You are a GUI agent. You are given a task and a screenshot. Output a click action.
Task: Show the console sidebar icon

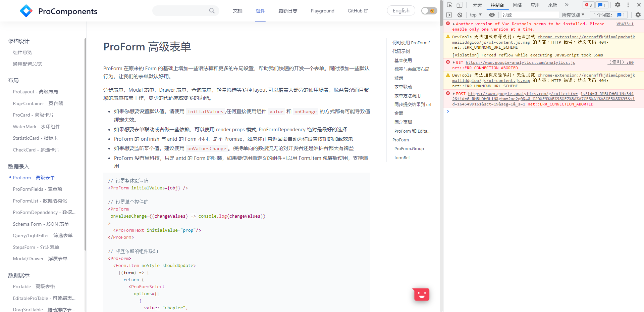coord(449,15)
